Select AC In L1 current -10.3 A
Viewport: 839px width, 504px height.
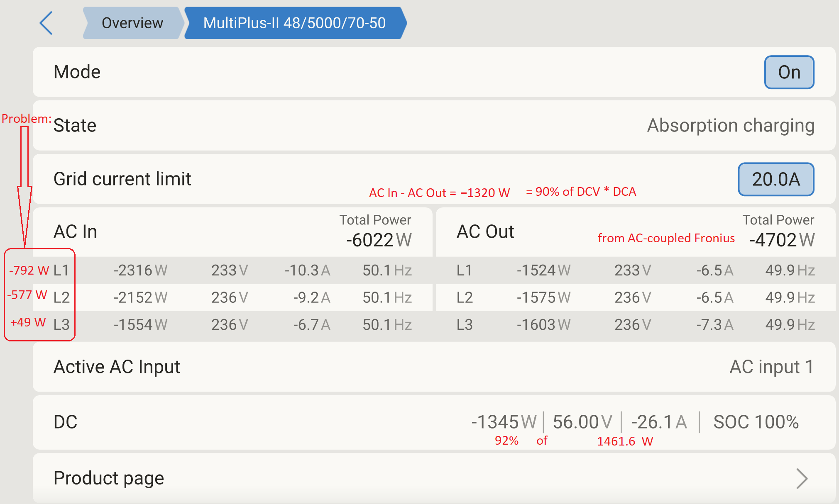pos(307,270)
